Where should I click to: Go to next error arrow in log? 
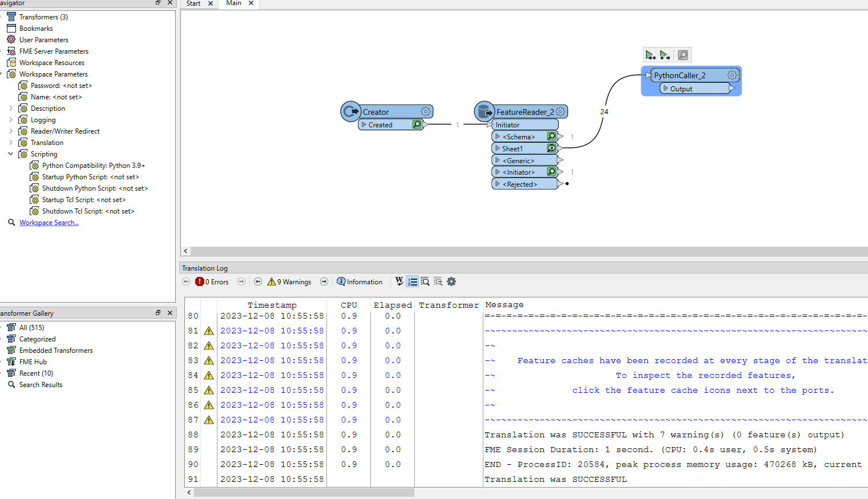(x=241, y=281)
